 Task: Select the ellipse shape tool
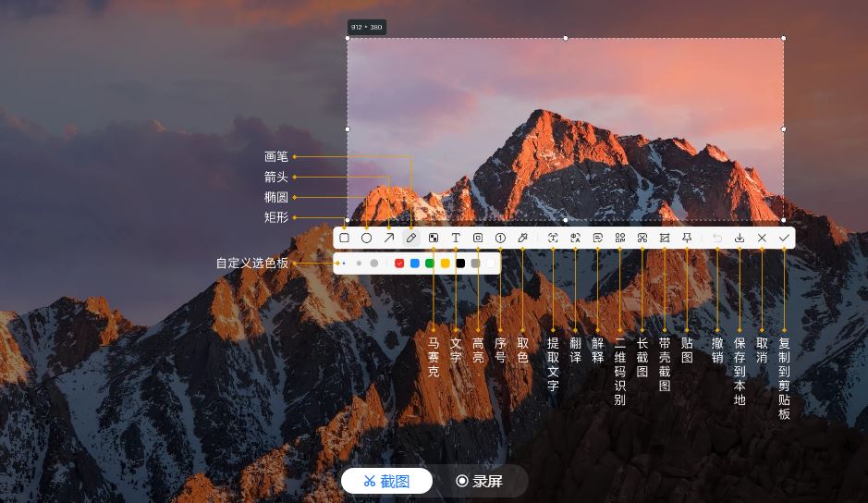click(x=366, y=238)
